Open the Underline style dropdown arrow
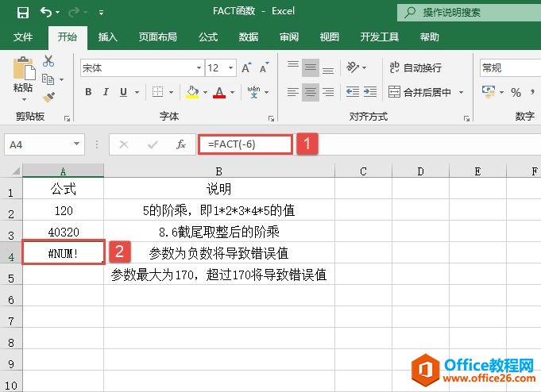 (137, 92)
